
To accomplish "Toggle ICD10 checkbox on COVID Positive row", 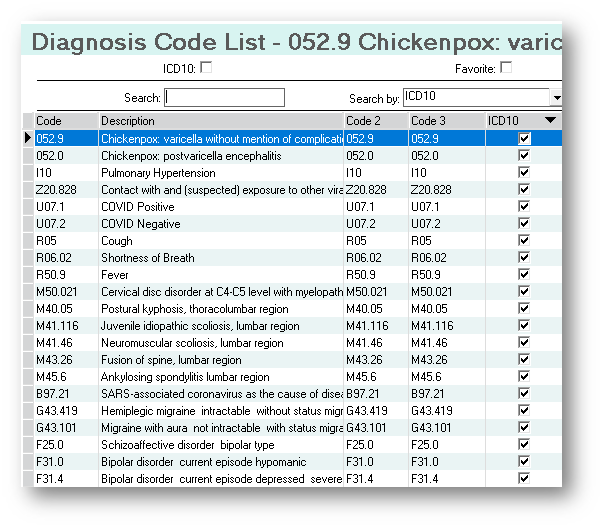I will click(524, 207).
